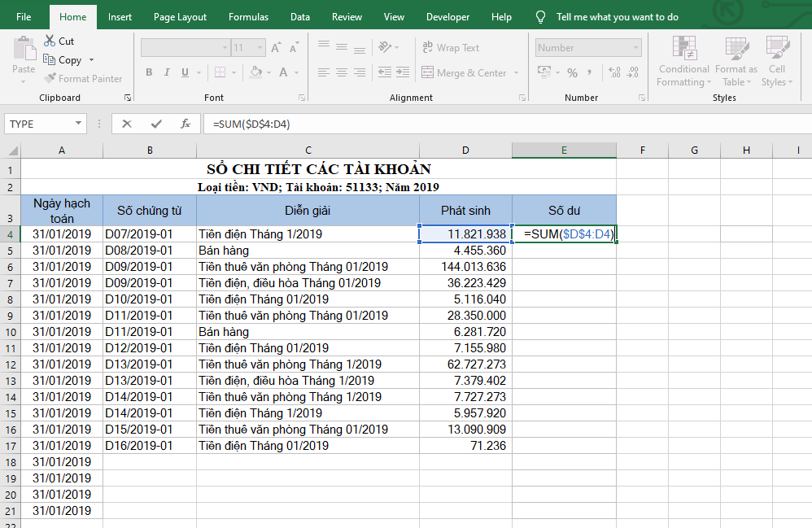Screen dimensions: 812x528
Task: Open the Page Layout tab
Action: click(180, 17)
